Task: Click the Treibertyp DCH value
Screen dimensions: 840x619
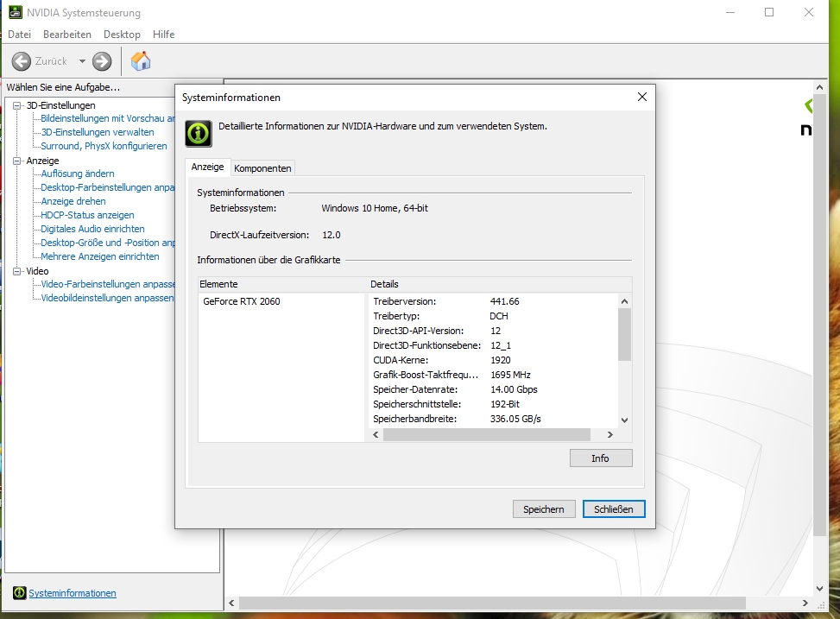Action: [x=499, y=316]
